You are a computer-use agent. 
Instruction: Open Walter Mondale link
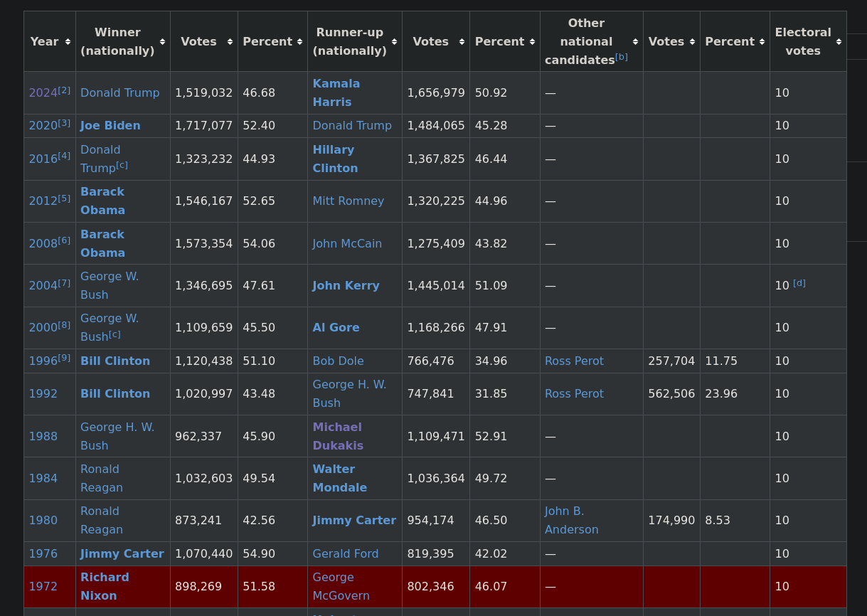pos(340,479)
